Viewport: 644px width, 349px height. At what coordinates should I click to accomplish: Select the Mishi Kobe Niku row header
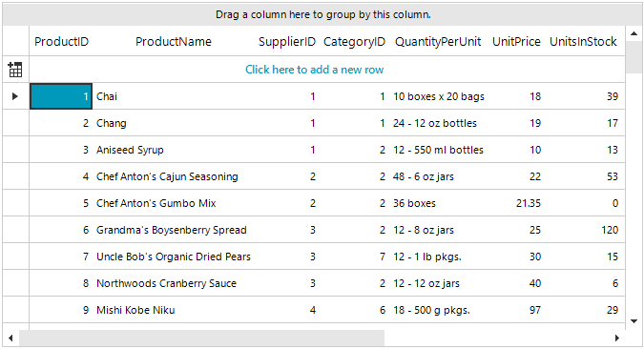15,310
